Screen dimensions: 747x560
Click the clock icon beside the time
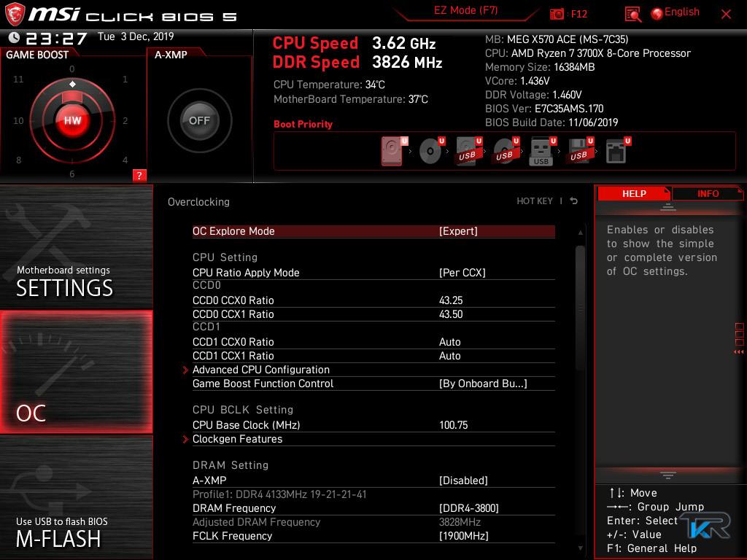point(14,37)
